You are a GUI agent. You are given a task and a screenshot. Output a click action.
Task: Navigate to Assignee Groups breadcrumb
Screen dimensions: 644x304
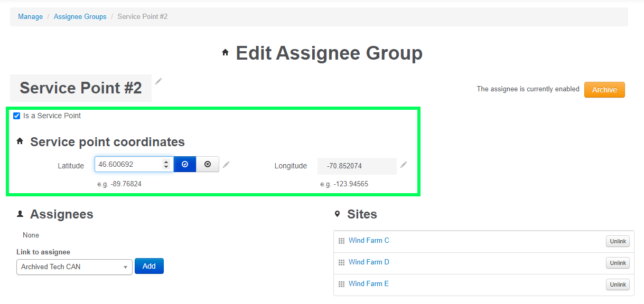[80, 17]
